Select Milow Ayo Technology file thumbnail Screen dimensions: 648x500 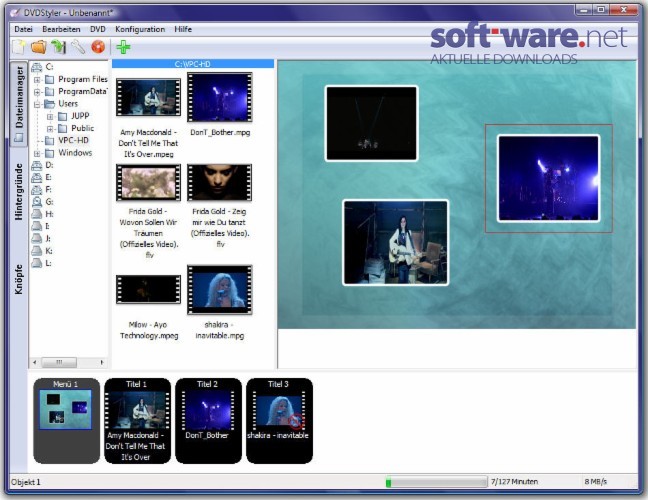pyautogui.click(x=148, y=289)
